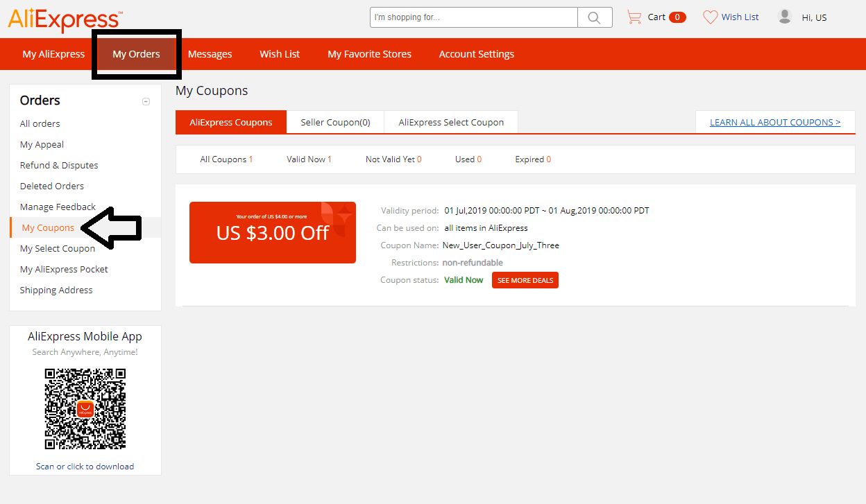Open My Select Coupon in the sidebar
The image size is (866, 504).
point(58,248)
